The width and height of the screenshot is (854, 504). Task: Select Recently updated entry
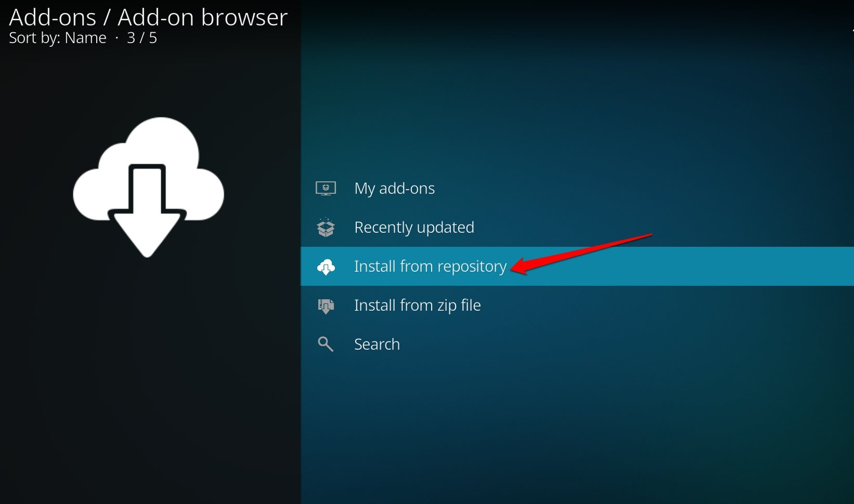[x=577, y=227]
